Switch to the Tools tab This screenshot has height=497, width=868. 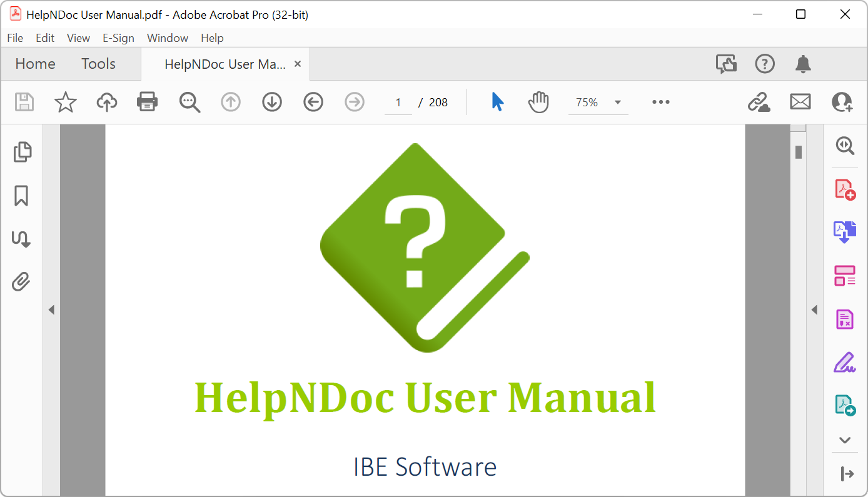point(98,64)
